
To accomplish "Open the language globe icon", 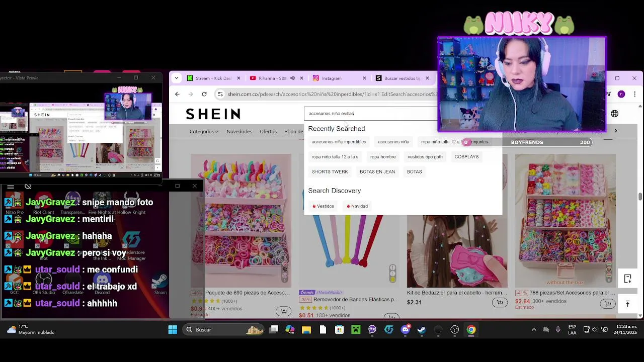I will [x=614, y=114].
